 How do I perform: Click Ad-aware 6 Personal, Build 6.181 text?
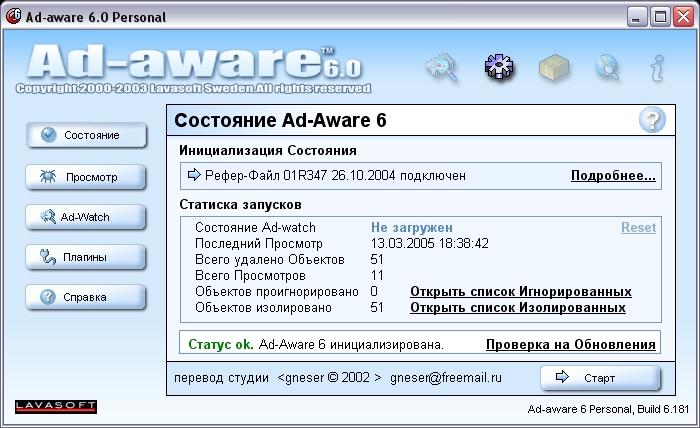pos(608,409)
